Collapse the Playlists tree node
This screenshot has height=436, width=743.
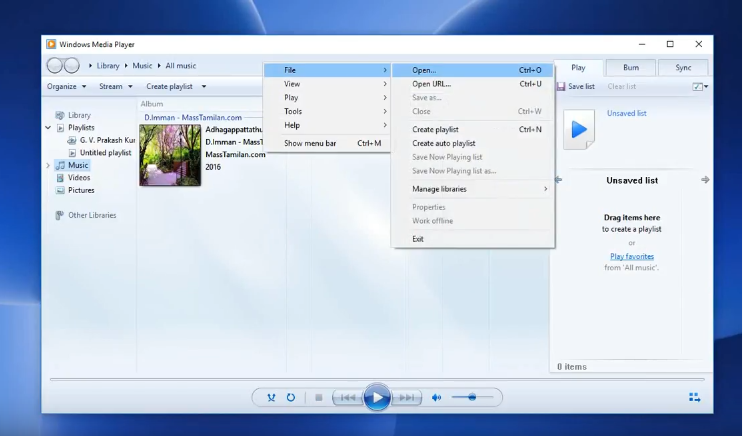pos(49,128)
